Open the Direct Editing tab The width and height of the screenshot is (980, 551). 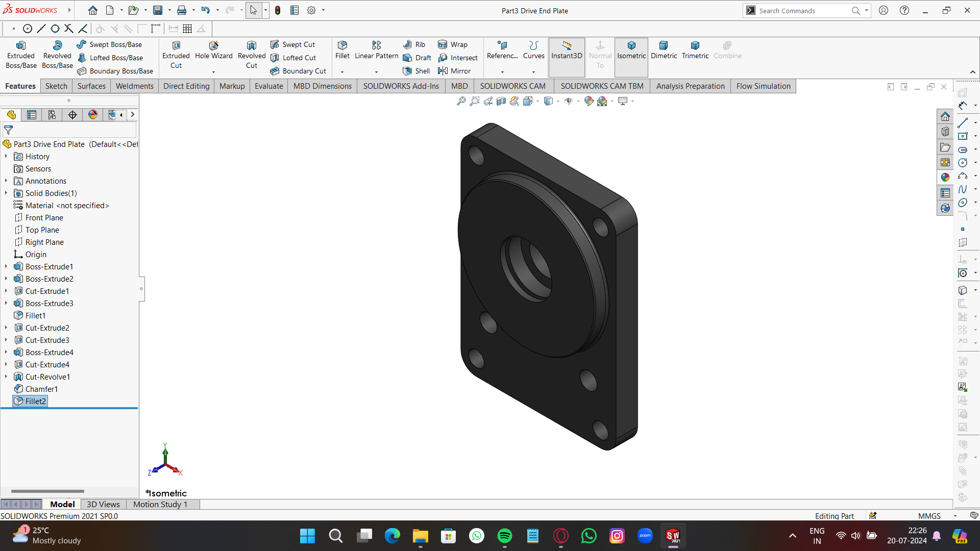coord(186,86)
